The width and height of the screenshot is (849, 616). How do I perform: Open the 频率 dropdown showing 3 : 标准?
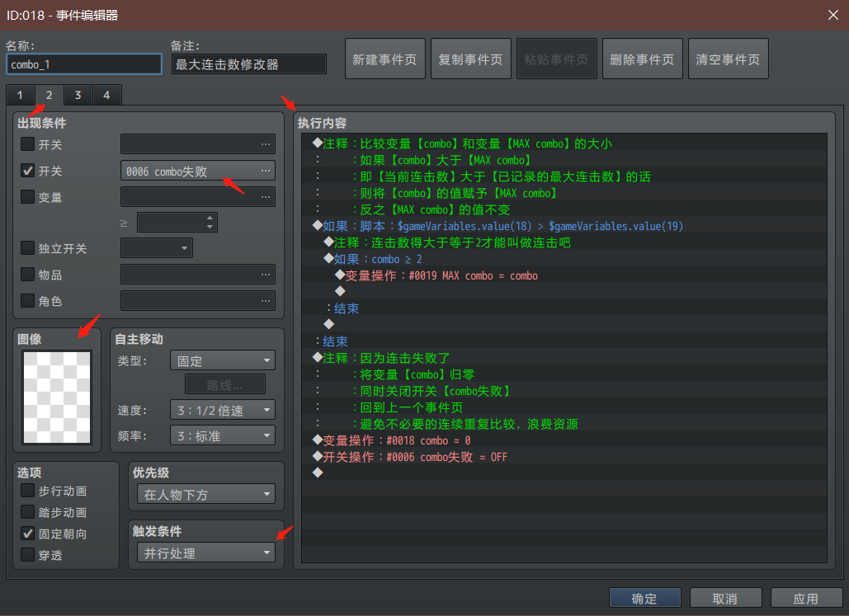223,435
